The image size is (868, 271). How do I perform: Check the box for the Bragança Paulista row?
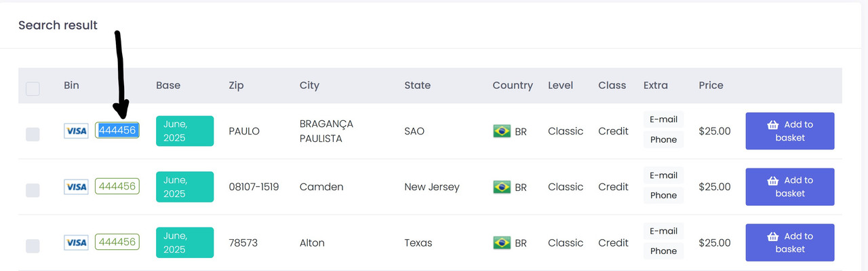pos(33,134)
